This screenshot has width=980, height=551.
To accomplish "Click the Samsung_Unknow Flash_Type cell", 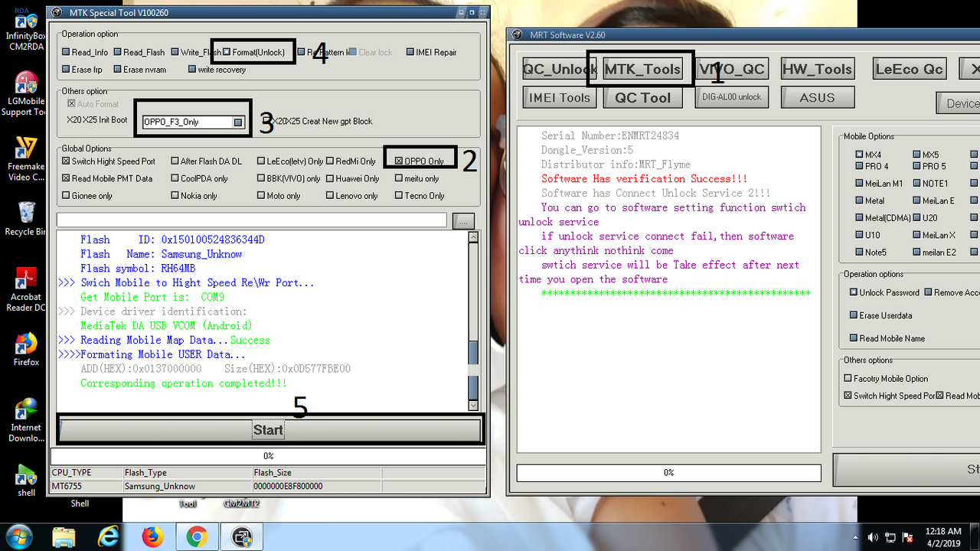I will (x=187, y=486).
